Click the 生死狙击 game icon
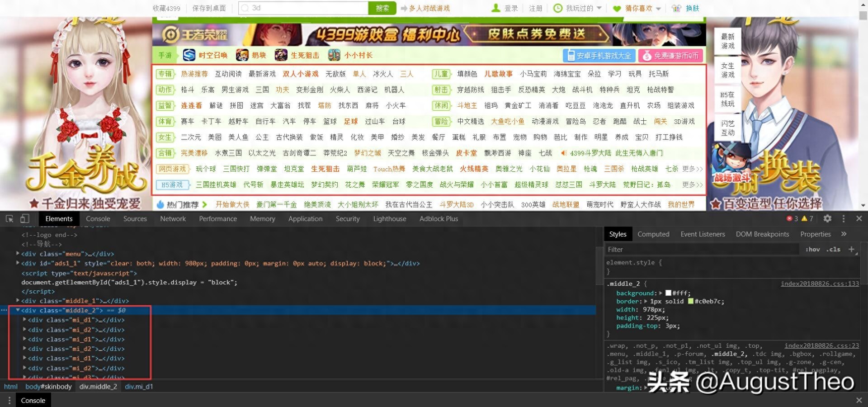This screenshot has height=407, width=868. tap(281, 55)
